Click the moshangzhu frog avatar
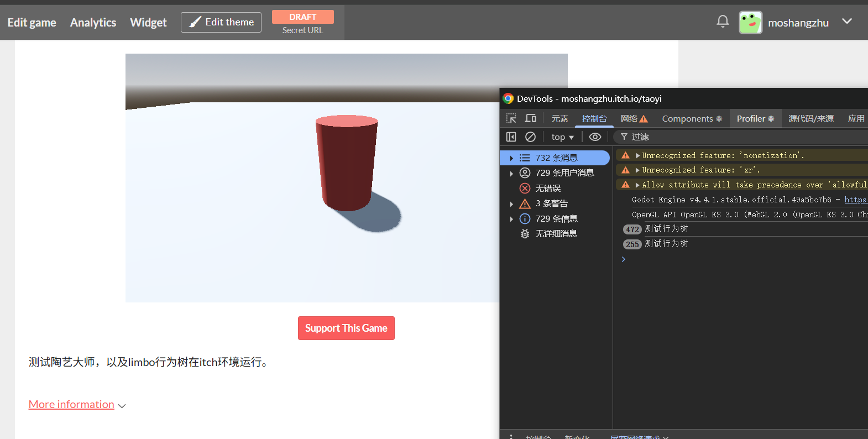This screenshot has width=868, height=439. pos(750,23)
